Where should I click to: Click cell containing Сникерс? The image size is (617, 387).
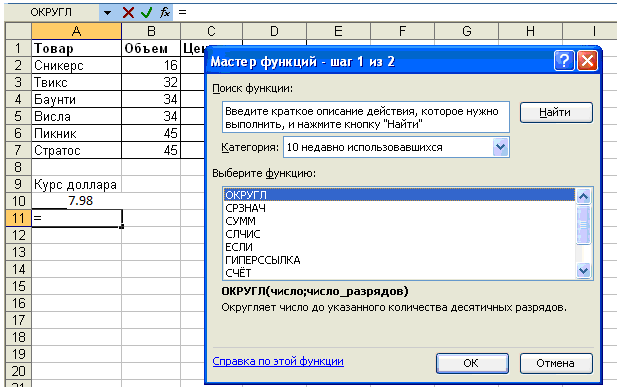point(76,65)
